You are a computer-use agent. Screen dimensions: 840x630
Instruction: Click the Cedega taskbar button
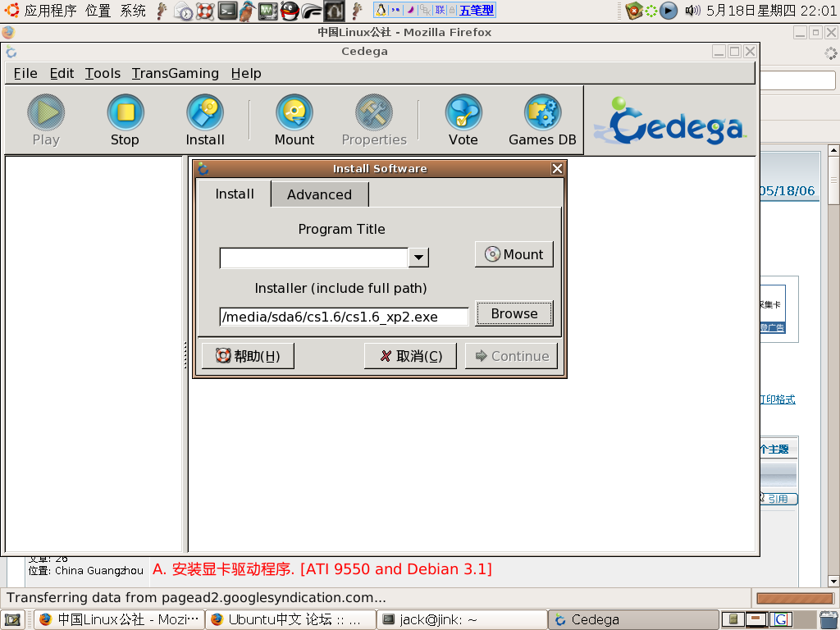[x=634, y=620]
